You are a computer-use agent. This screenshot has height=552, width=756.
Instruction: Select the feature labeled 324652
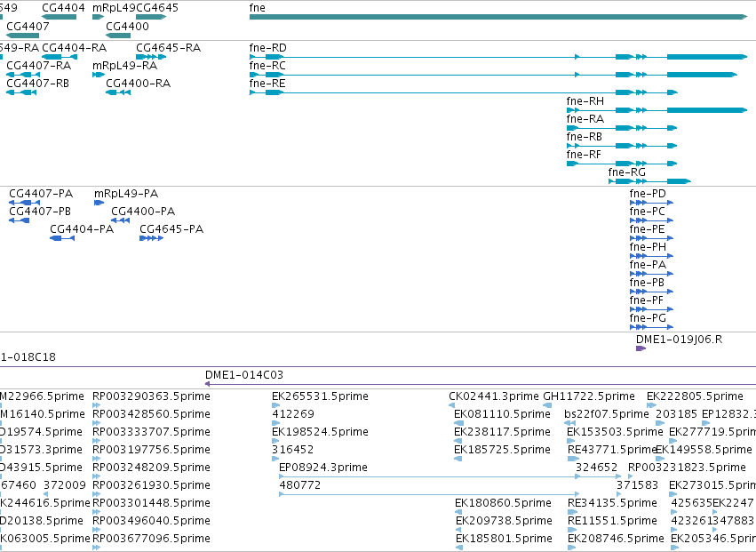[596, 468]
